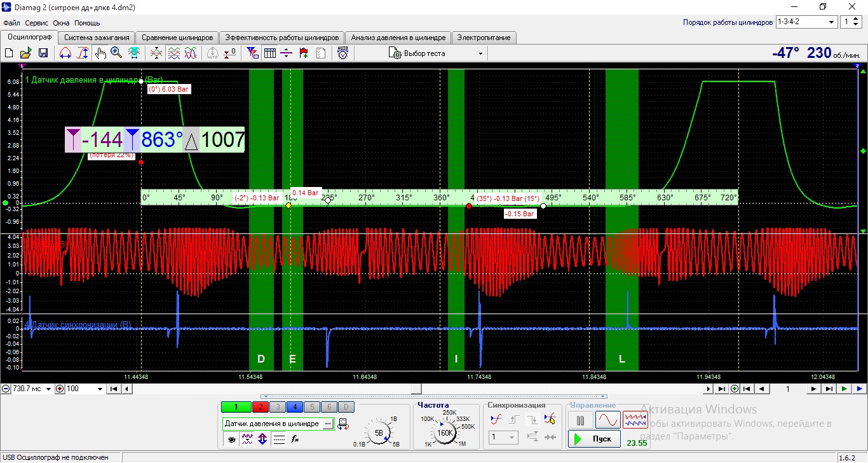
Task: Click the pause button in Управление
Action: click(x=580, y=420)
